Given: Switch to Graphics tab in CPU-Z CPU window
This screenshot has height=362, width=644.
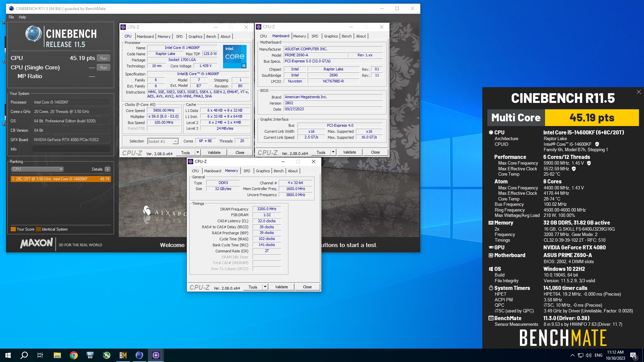Looking at the screenshot, I should point(195,37).
